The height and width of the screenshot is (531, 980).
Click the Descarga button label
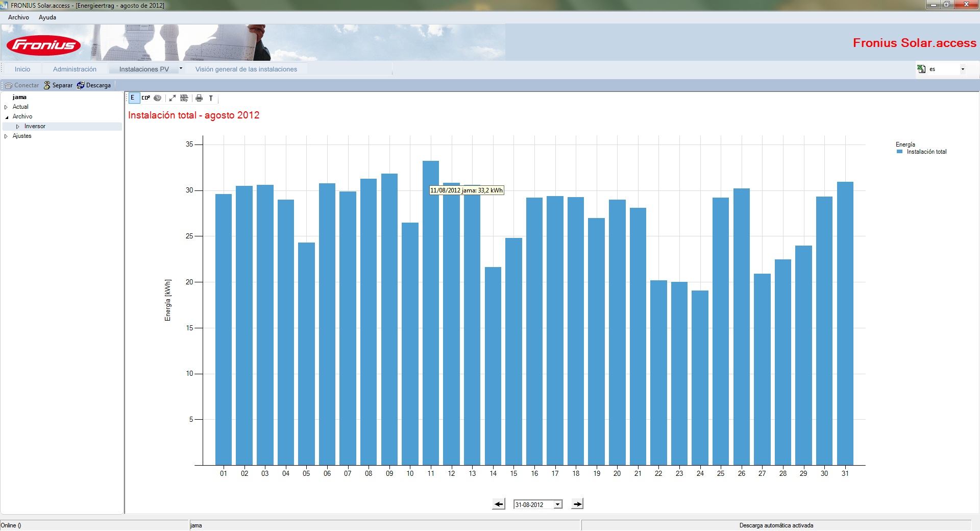99,85
